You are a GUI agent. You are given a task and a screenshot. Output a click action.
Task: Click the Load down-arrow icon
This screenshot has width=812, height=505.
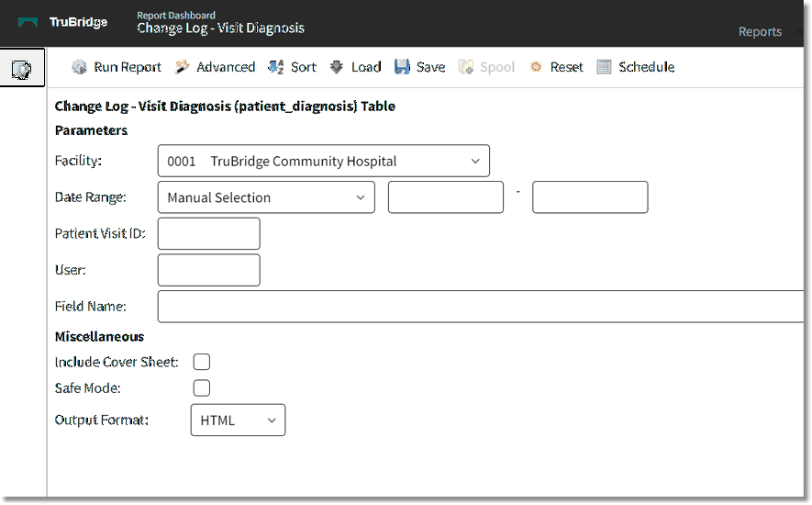click(337, 67)
